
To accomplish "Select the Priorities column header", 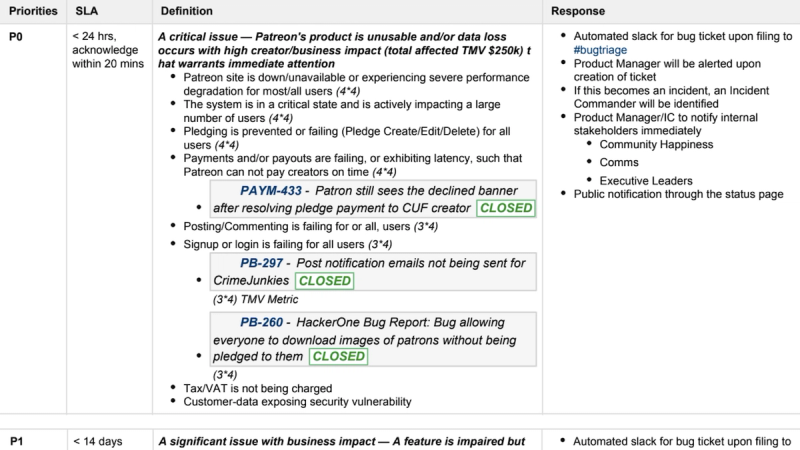I will click(x=33, y=11).
